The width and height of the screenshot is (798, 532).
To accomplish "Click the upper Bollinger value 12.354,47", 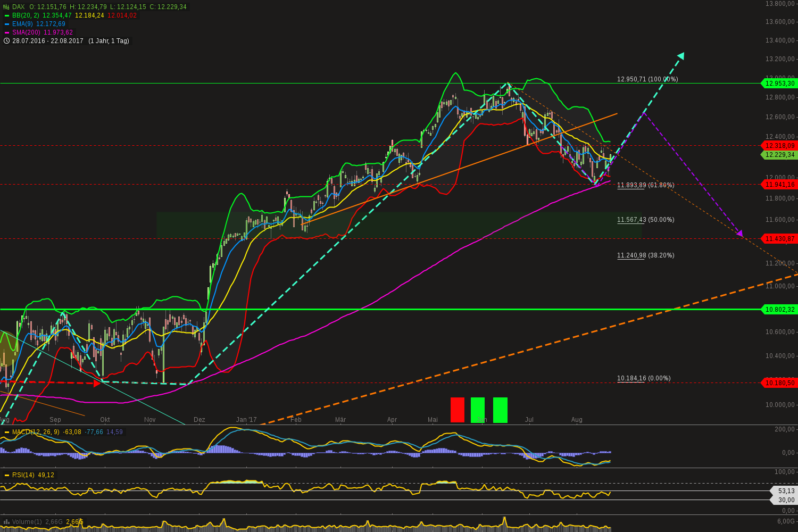I will 57,15.
